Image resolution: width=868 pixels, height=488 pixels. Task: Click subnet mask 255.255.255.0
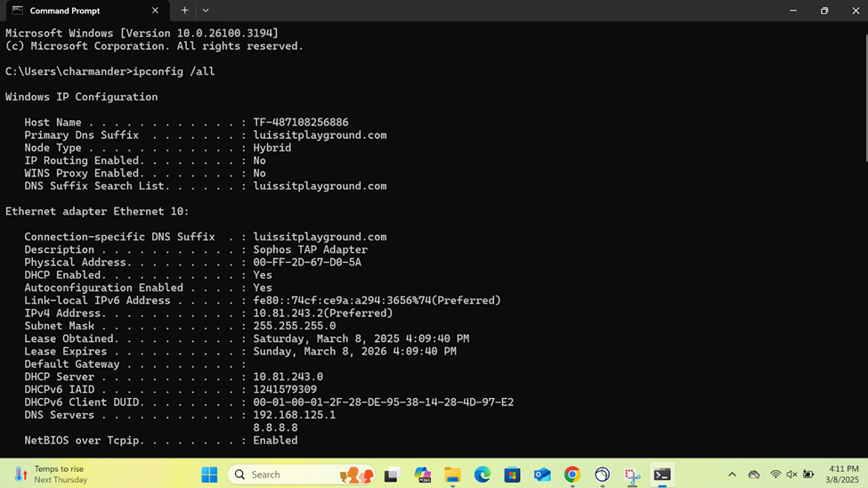coord(295,326)
